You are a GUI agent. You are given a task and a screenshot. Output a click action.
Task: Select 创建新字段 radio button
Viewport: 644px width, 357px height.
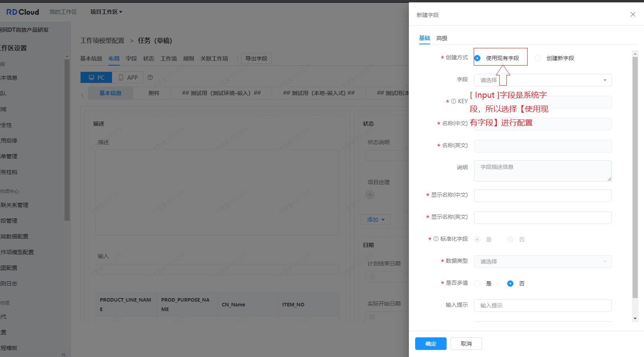(538, 58)
